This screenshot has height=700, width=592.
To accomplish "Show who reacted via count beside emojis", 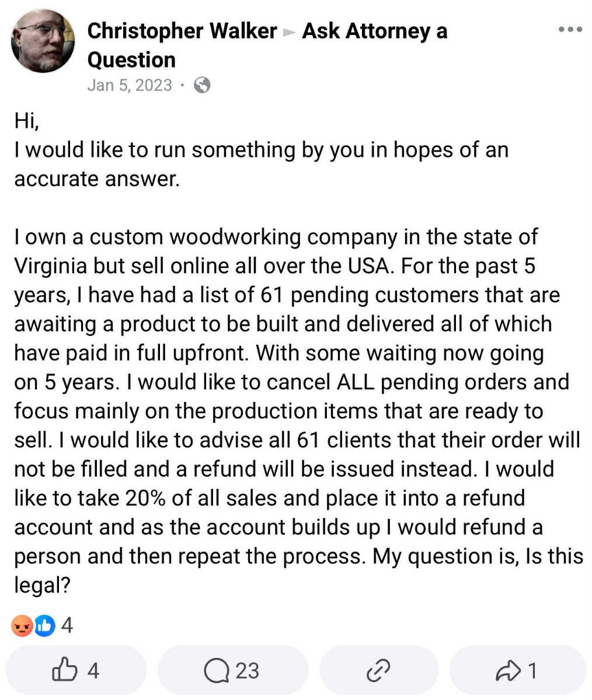I will pos(67,626).
